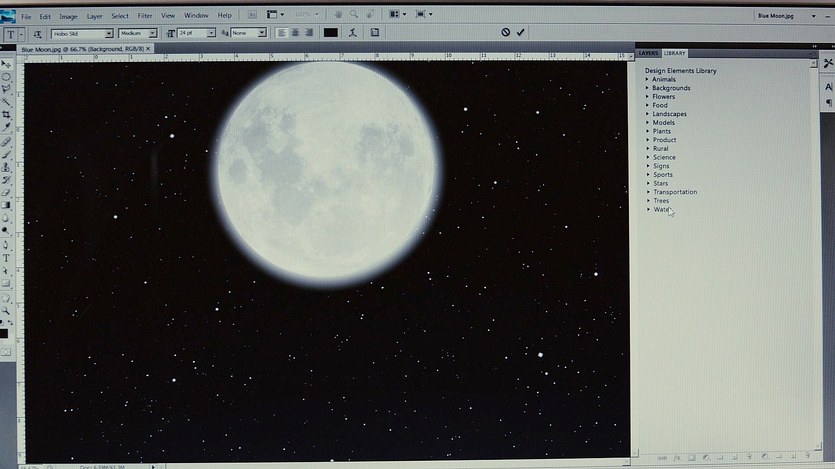
Task: Open the Filter menu
Action: pyautogui.click(x=145, y=16)
